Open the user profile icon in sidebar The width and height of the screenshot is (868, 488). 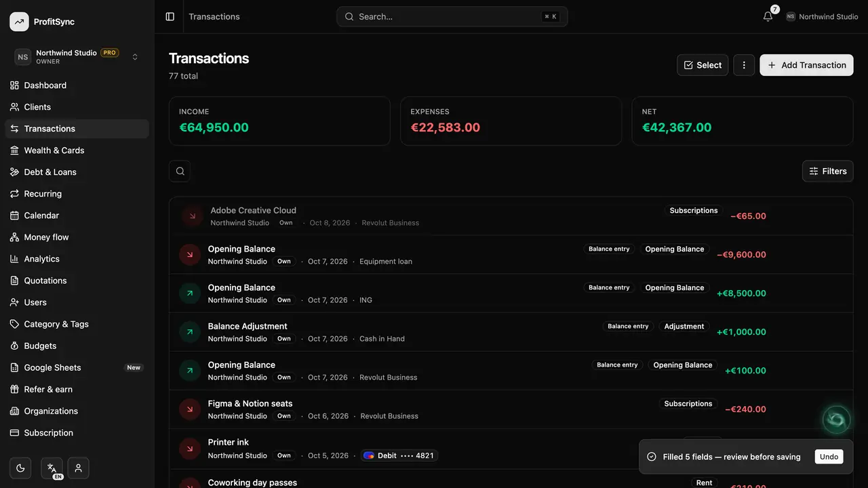point(79,468)
